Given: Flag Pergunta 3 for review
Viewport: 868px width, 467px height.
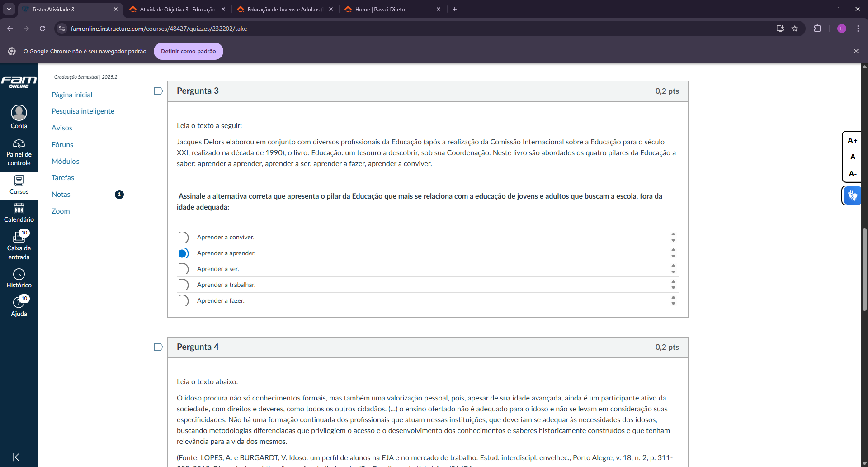Looking at the screenshot, I should pyautogui.click(x=158, y=91).
